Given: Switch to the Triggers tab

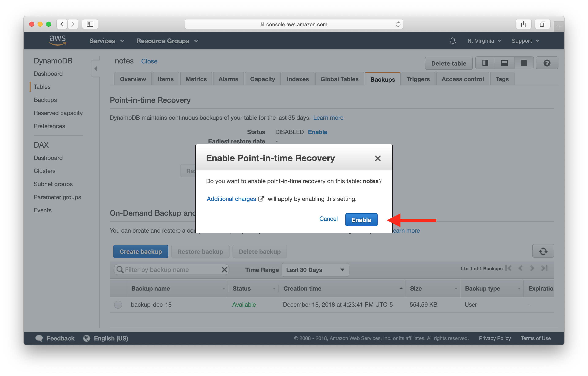Looking at the screenshot, I should click(x=418, y=79).
